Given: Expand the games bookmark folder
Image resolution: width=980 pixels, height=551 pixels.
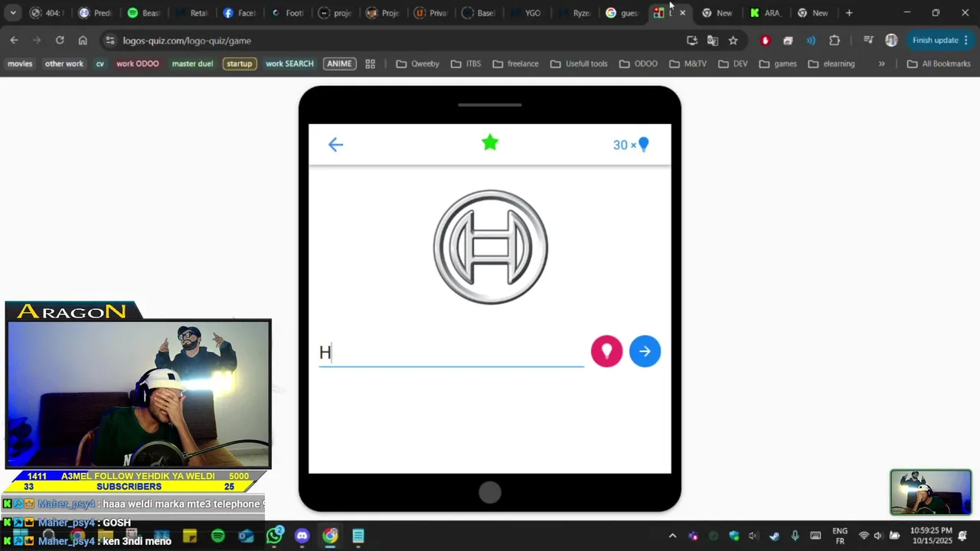Looking at the screenshot, I should click(778, 64).
